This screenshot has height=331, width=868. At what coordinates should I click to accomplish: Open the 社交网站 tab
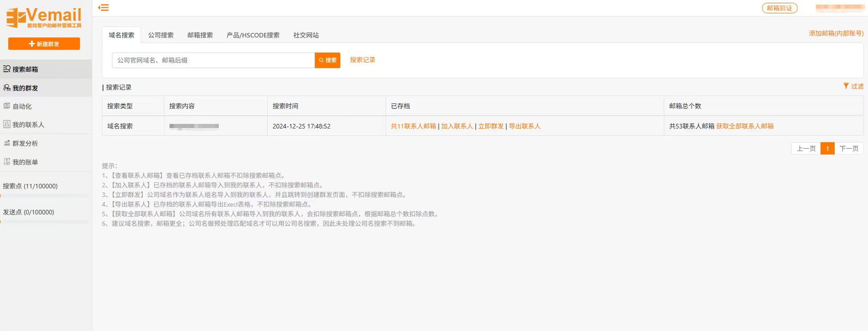pos(306,35)
